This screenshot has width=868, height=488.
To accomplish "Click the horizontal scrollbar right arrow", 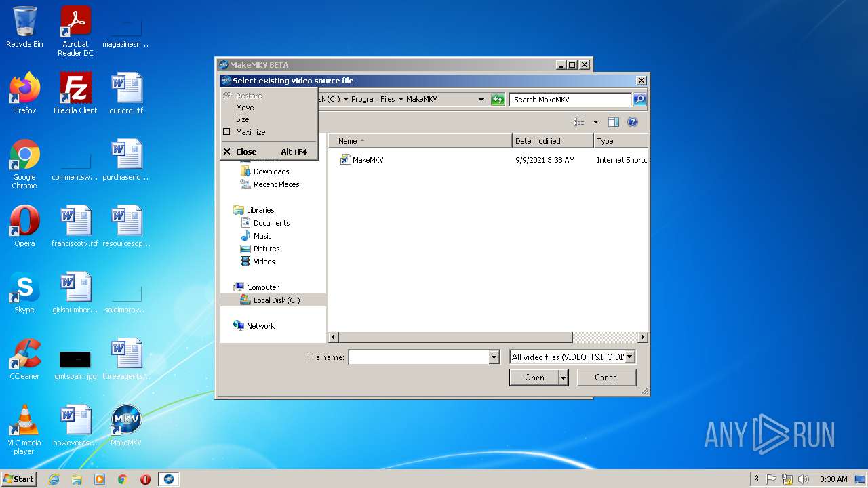I will coord(643,338).
